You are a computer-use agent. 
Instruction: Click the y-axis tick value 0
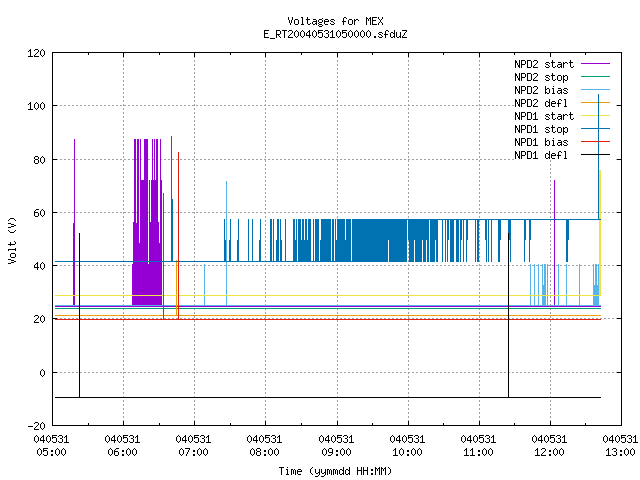(42, 373)
